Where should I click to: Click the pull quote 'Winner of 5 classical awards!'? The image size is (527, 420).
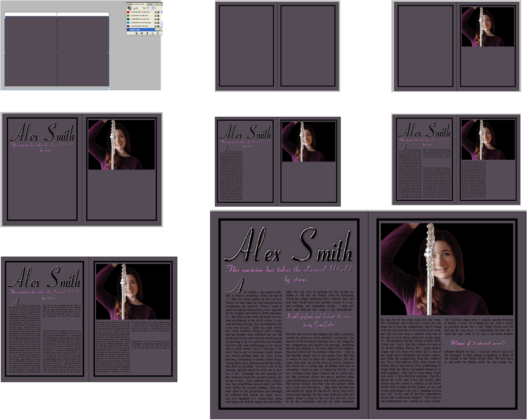point(479,343)
